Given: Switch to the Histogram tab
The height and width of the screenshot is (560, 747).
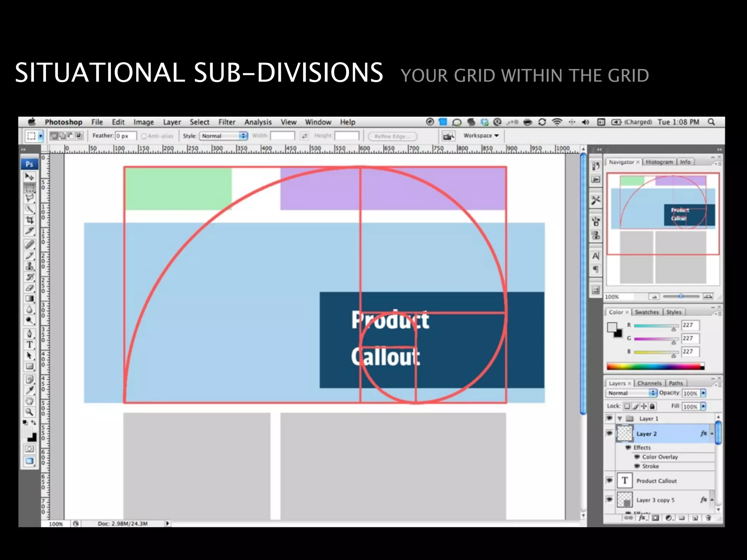Looking at the screenshot, I should (659, 162).
